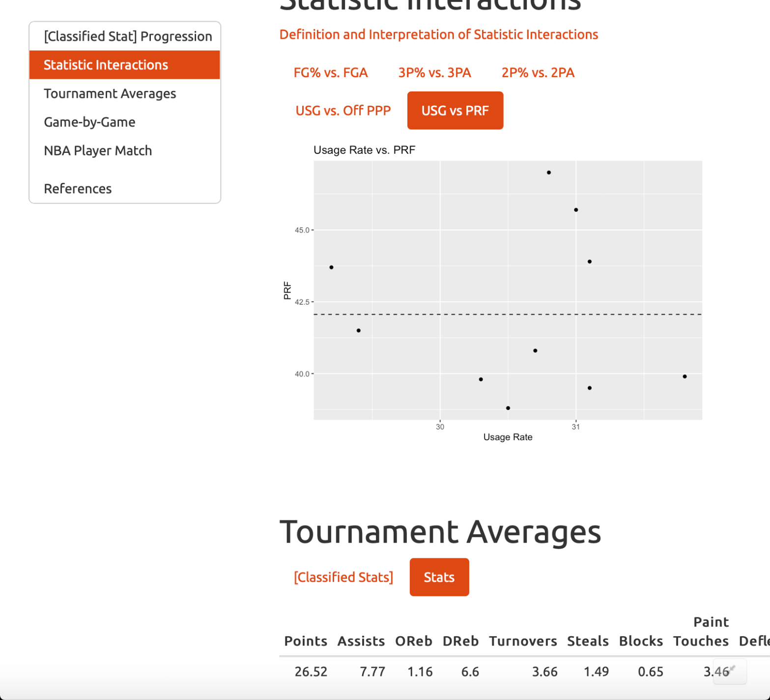Open NBA Player Match sidebar item

coord(98,150)
